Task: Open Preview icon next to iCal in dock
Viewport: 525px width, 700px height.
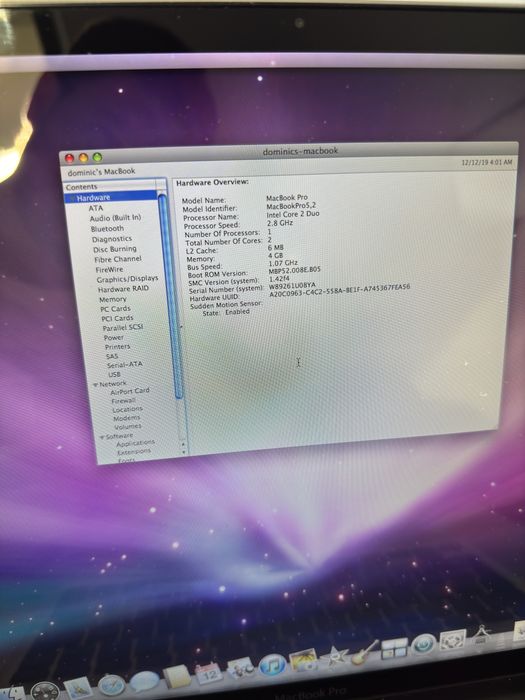Action: click(241, 669)
